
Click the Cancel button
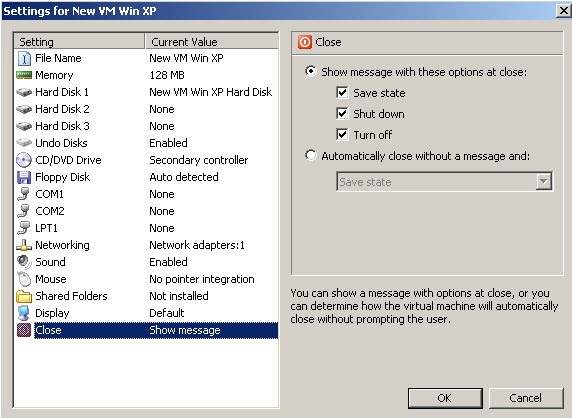[x=526, y=398]
